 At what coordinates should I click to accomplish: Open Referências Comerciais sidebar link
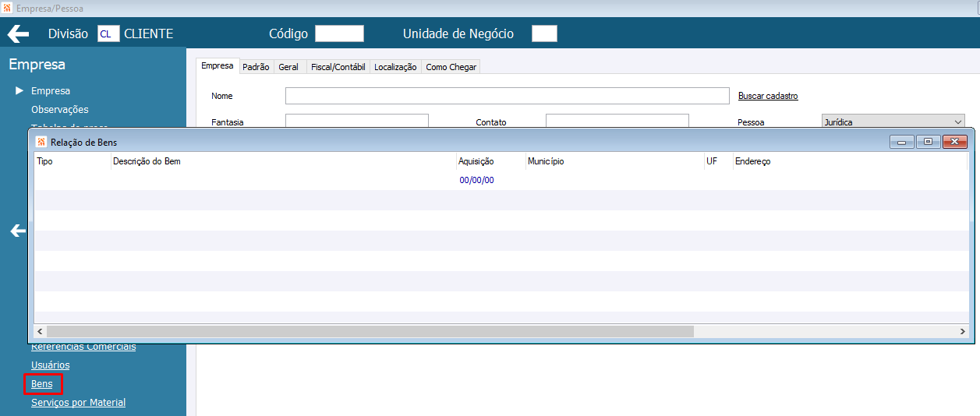83,347
